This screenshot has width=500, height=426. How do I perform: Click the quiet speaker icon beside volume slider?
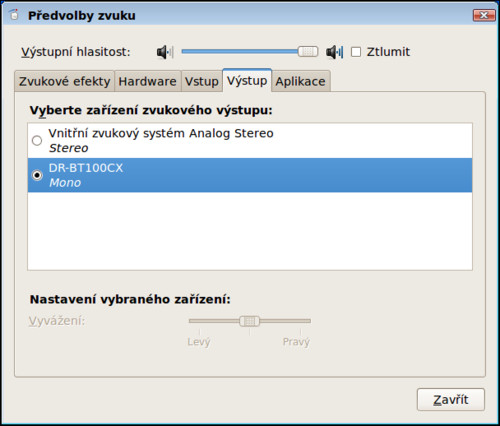(165, 52)
